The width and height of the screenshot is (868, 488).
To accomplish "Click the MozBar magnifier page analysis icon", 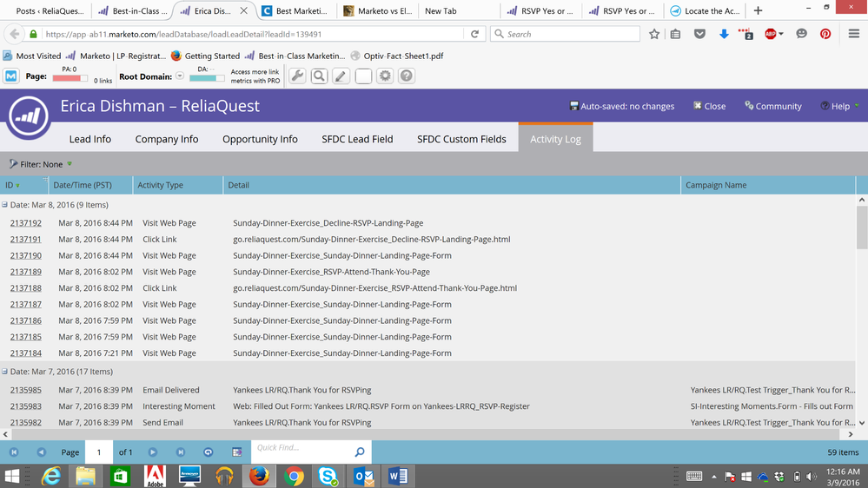I will pyautogui.click(x=319, y=76).
